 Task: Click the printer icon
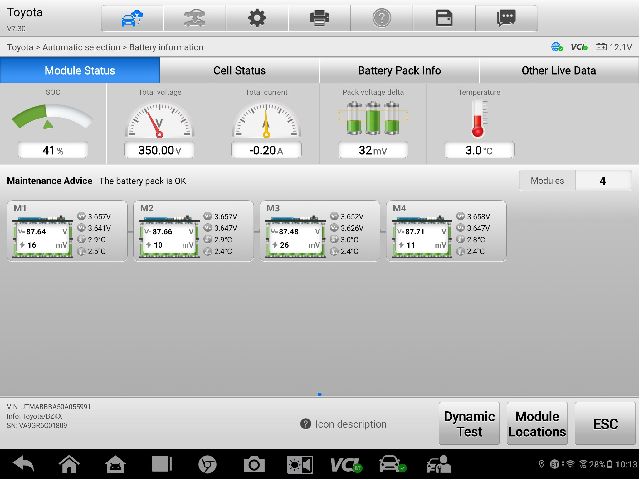(319, 18)
